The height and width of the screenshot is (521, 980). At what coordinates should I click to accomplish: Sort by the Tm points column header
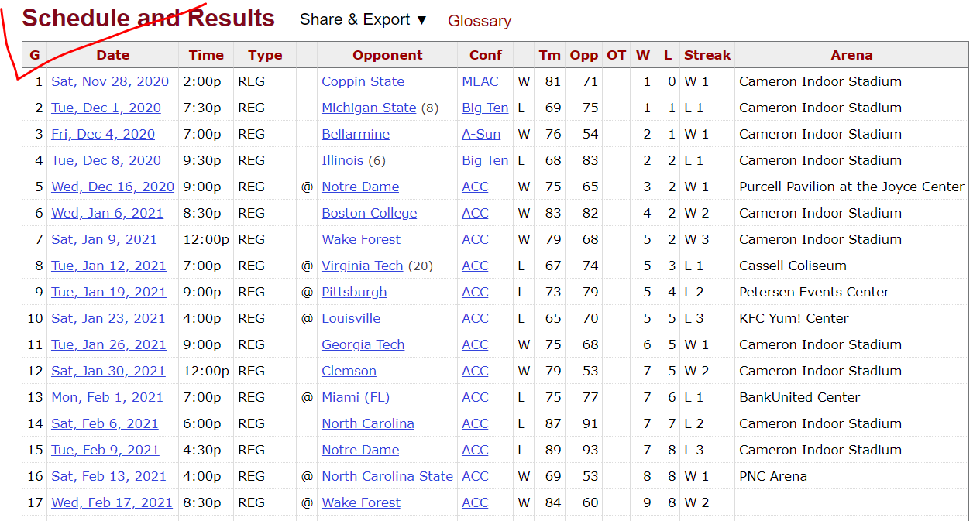pos(550,55)
